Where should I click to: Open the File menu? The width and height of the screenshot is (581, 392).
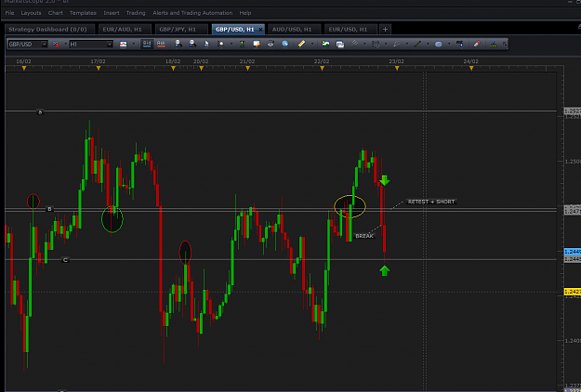[9, 13]
